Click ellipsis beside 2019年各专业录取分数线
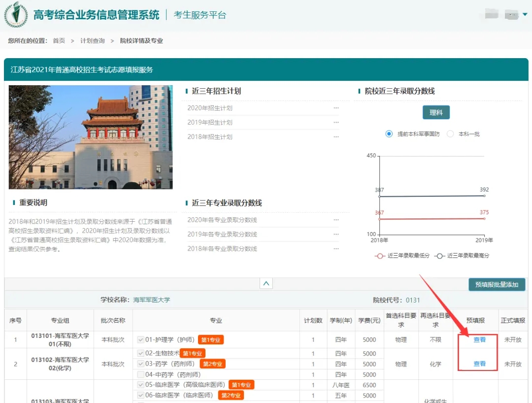532x403 pixels. coord(336,234)
